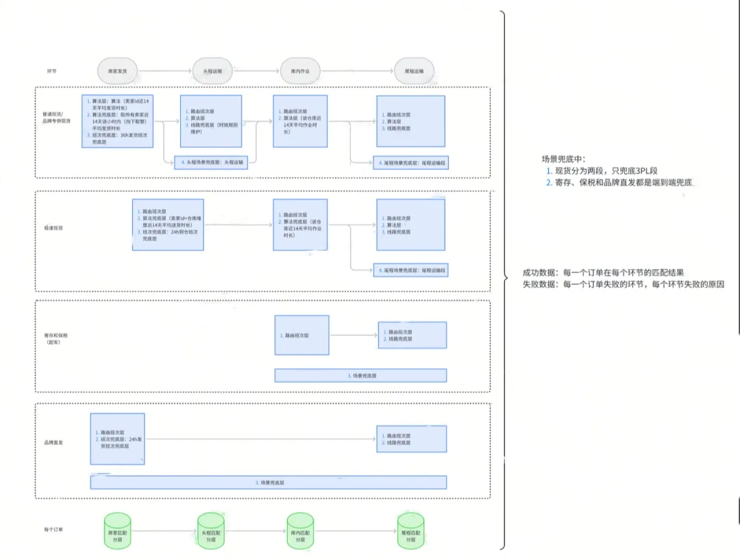Viewport: 740px width, 560px height.
Task: Click the note 现货分为两段，只兜底3PL段
Action: pyautogui.click(x=606, y=170)
